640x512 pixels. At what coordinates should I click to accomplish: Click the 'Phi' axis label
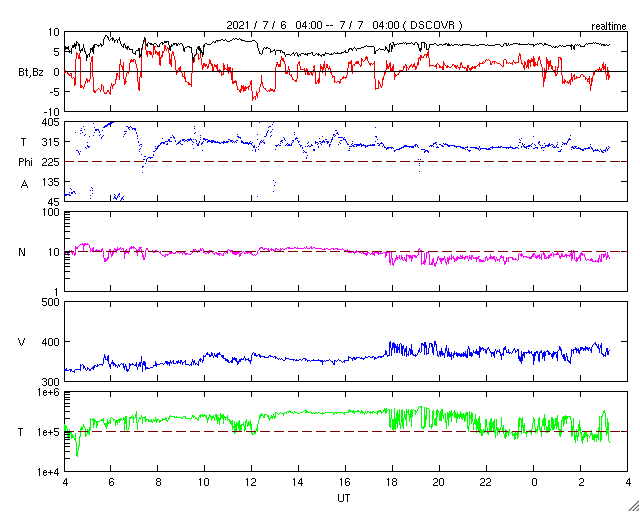pos(25,163)
